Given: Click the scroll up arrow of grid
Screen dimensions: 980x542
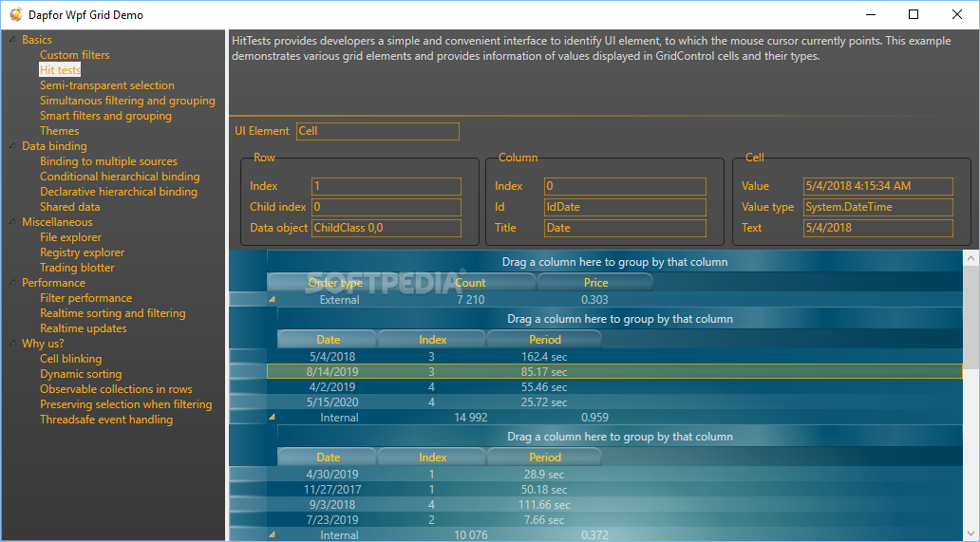Looking at the screenshot, I should 971,257.
